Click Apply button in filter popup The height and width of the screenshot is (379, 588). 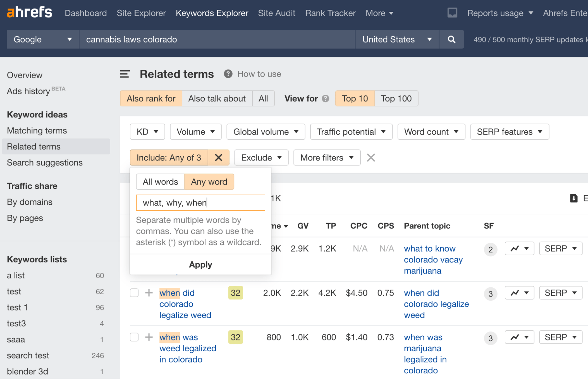tap(200, 264)
